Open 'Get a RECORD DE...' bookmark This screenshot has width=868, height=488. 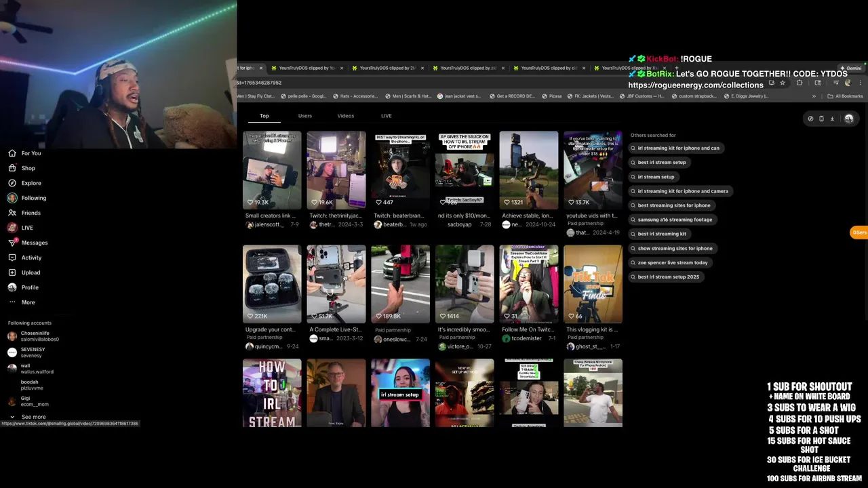pyautogui.click(x=512, y=96)
